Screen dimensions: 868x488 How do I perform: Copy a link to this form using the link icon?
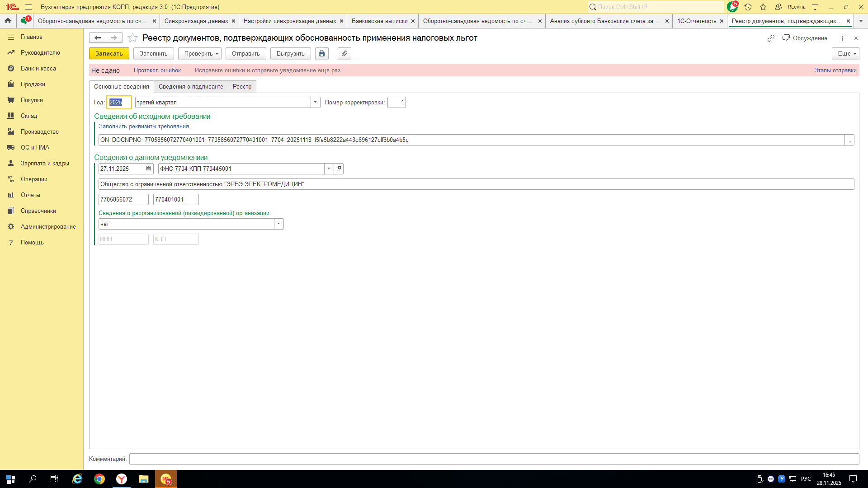click(x=771, y=38)
